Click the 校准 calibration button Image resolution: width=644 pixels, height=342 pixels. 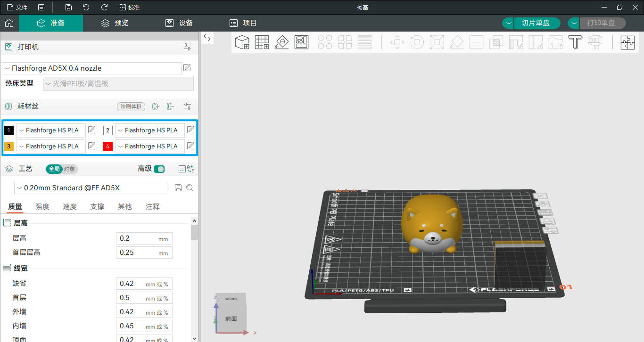130,8
